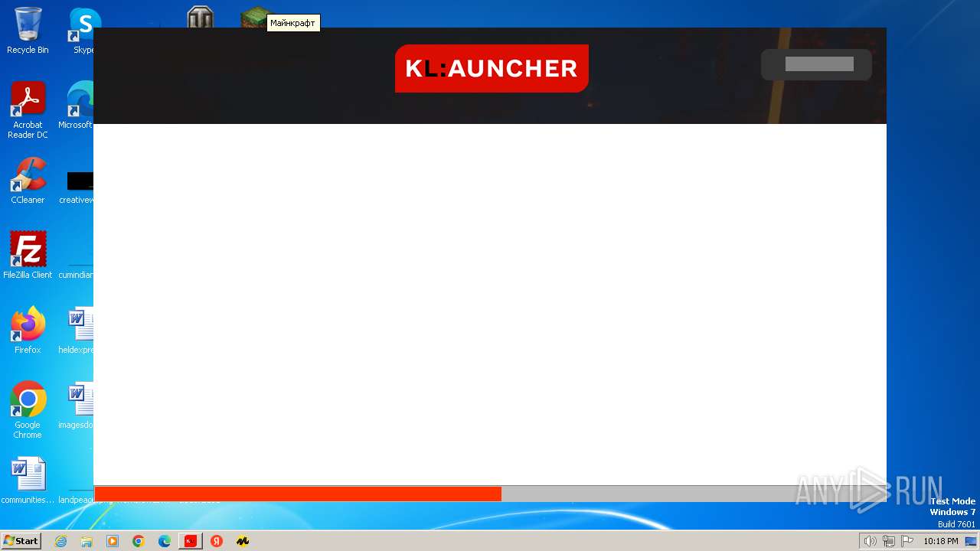Open the Action Center flag icon
980x551 pixels.
pyautogui.click(x=907, y=541)
